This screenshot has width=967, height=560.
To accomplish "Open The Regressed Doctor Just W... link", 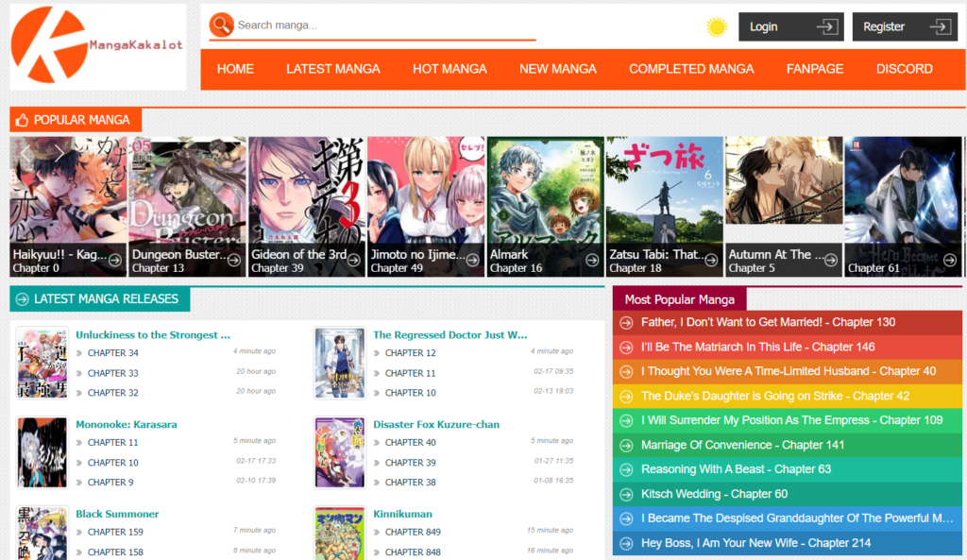I will (450, 335).
